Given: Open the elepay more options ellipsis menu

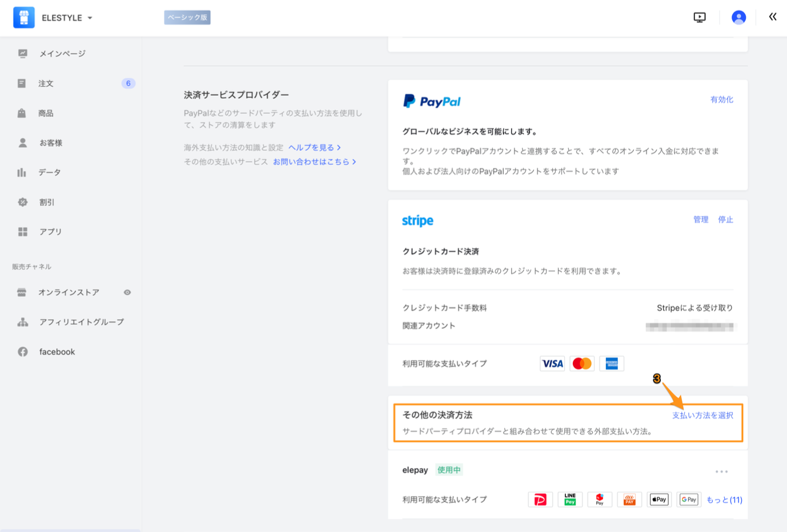Looking at the screenshot, I should 721,470.
